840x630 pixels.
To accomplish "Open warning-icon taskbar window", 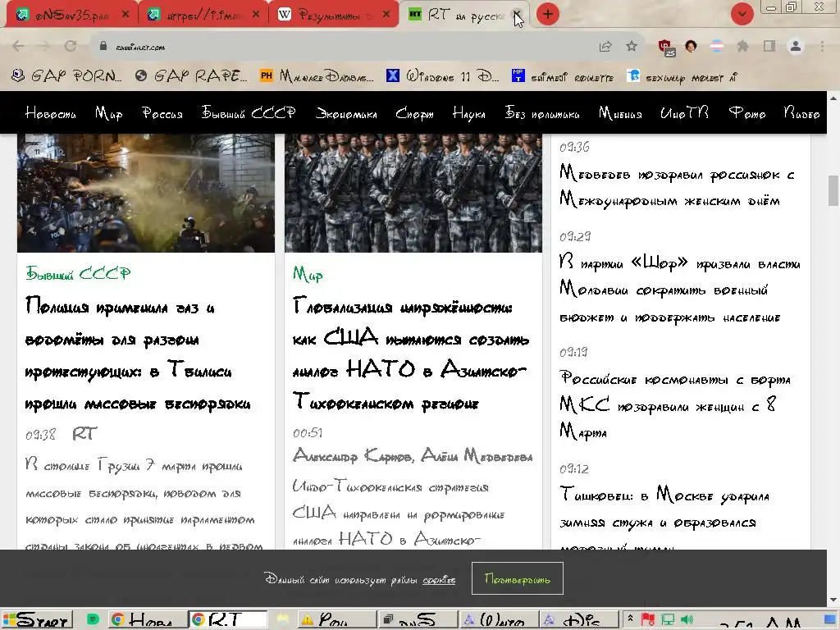I will (336, 620).
